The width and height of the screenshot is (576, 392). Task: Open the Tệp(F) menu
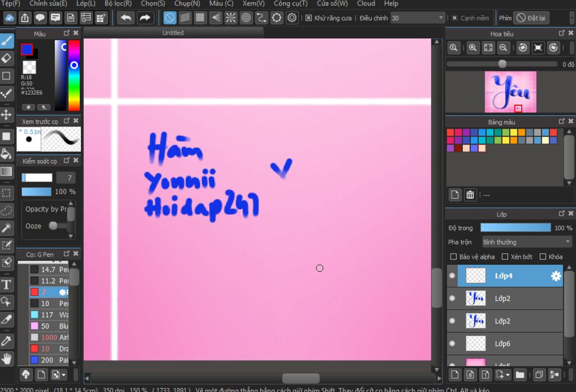pyautogui.click(x=10, y=4)
